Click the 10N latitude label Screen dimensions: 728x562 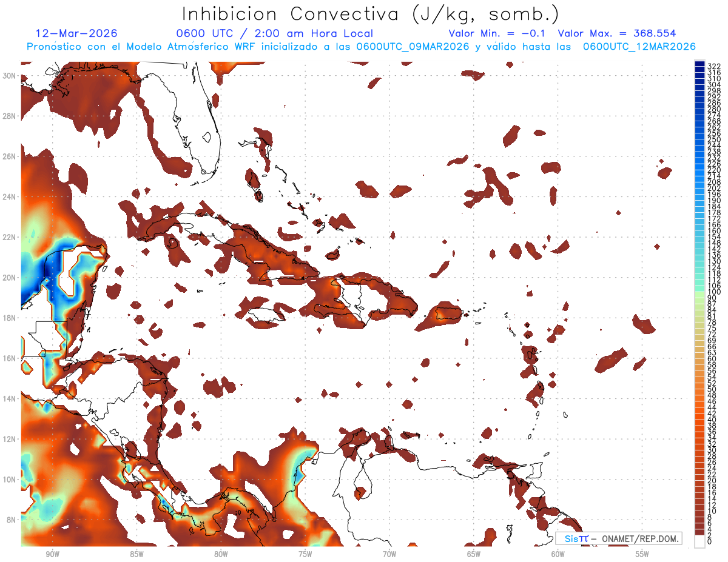(x=9, y=479)
